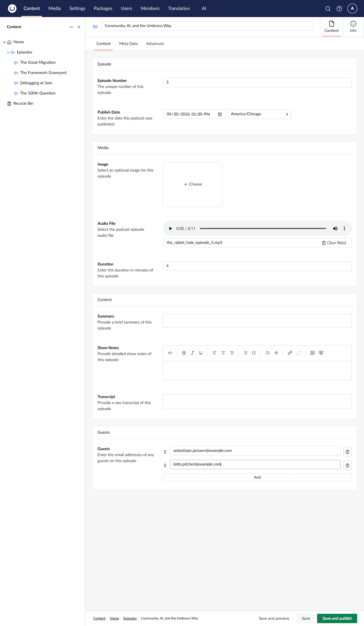Open Content tree actions ellipsis menu
Image resolution: width=364 pixels, height=626 pixels.
[71, 27]
